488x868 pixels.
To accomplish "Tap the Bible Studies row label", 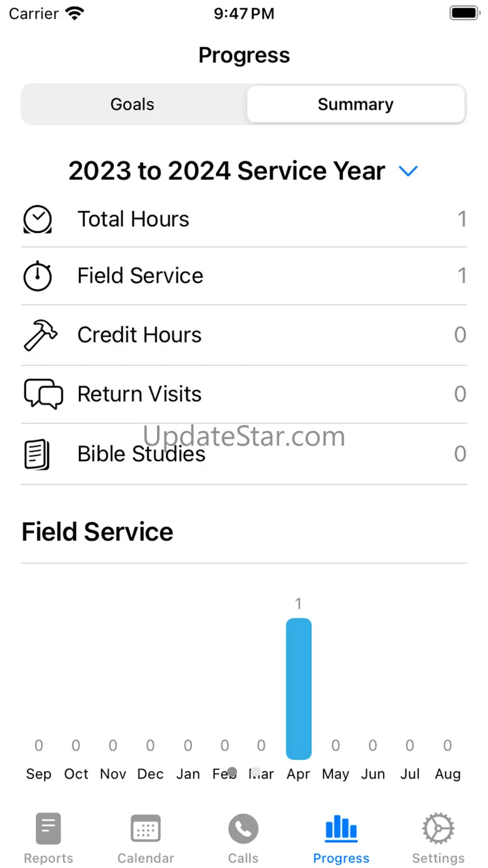I will coord(141,454).
